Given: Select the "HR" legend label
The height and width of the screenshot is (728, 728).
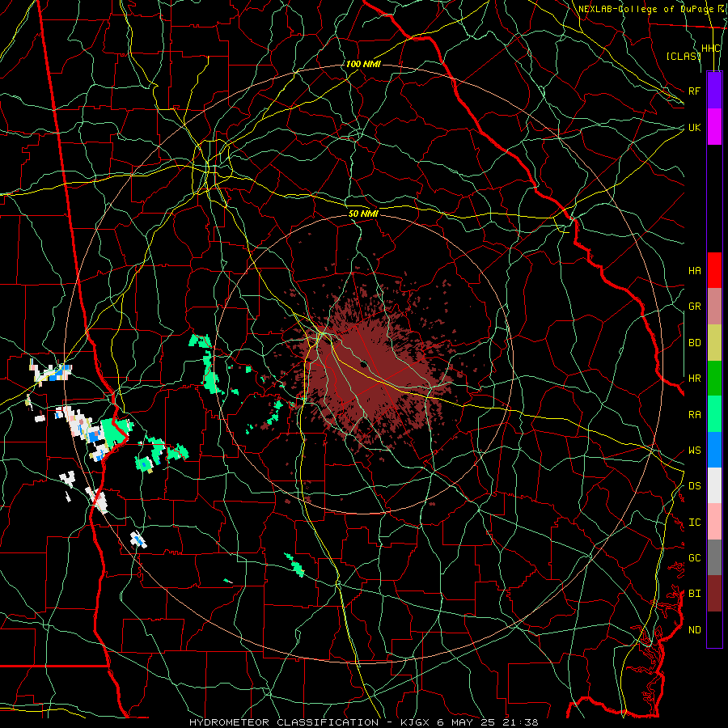Looking at the screenshot, I should (x=694, y=379).
